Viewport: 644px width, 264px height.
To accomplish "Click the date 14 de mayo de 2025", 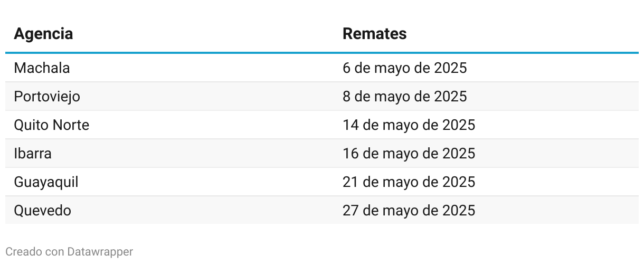I will 409,125.
